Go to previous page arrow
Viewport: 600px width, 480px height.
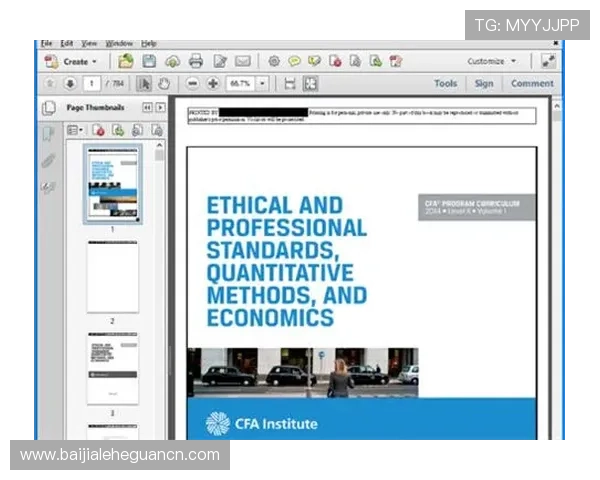tap(50, 83)
